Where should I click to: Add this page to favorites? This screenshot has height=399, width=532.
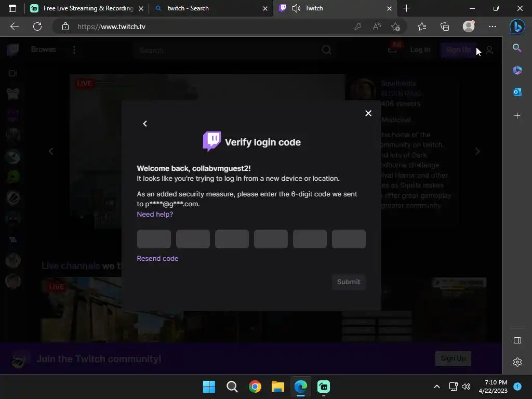[395, 26]
